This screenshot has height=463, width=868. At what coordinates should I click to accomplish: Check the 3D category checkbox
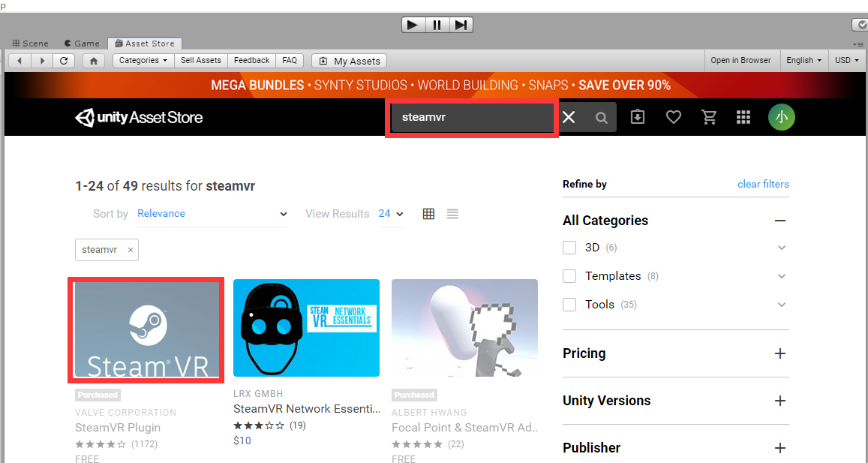pyautogui.click(x=569, y=248)
